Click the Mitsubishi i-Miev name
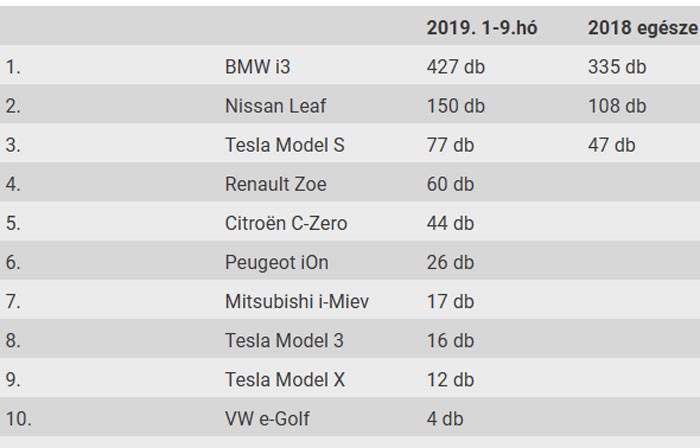700x448 pixels. point(297,301)
